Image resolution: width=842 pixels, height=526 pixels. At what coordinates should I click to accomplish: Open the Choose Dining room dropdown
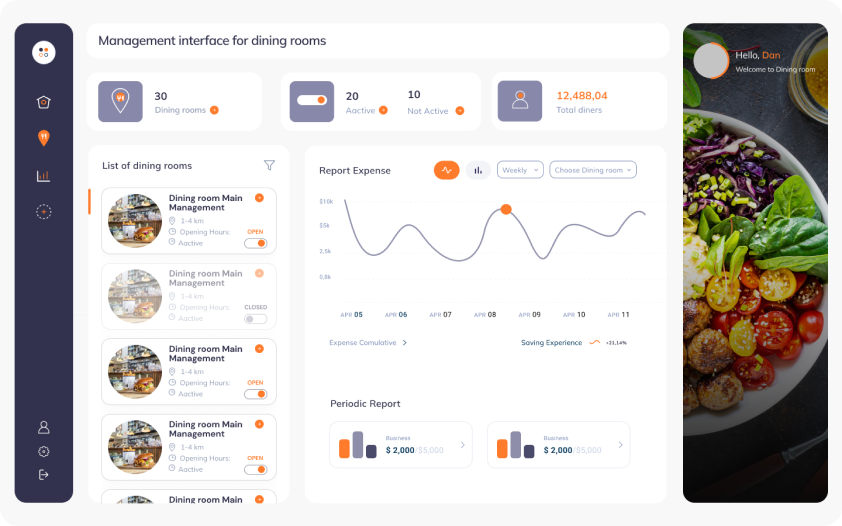[593, 170]
